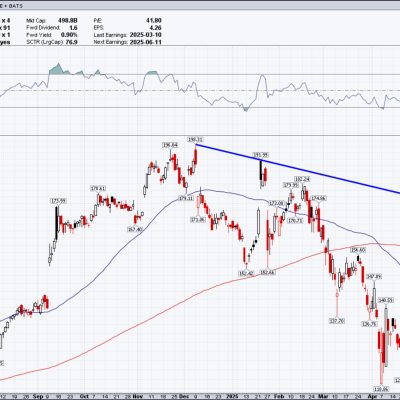Click the Dec label on date axis

184,396
